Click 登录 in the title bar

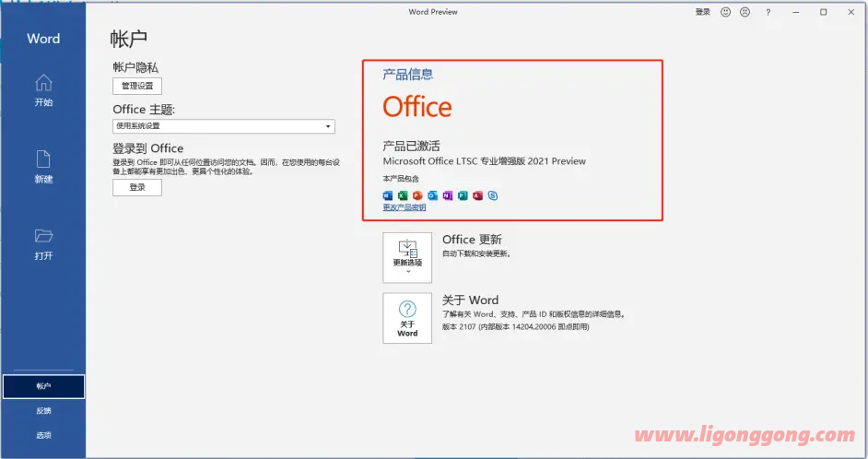(x=702, y=12)
